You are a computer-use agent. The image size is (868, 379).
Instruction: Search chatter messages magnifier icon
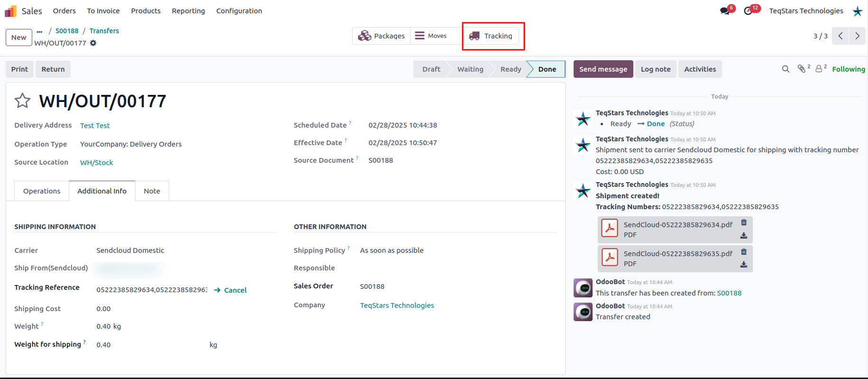[x=786, y=69]
